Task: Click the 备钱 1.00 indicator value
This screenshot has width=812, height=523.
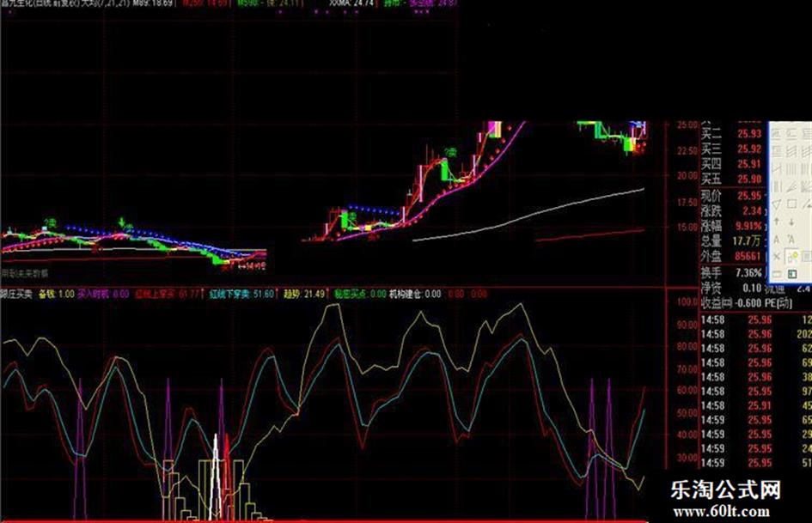Action: pos(57,294)
